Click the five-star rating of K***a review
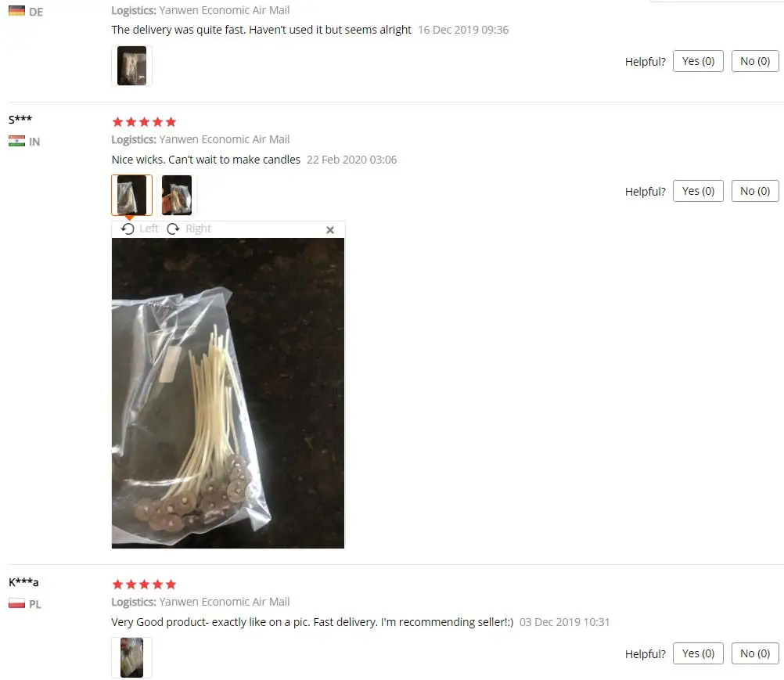 pyautogui.click(x=144, y=585)
